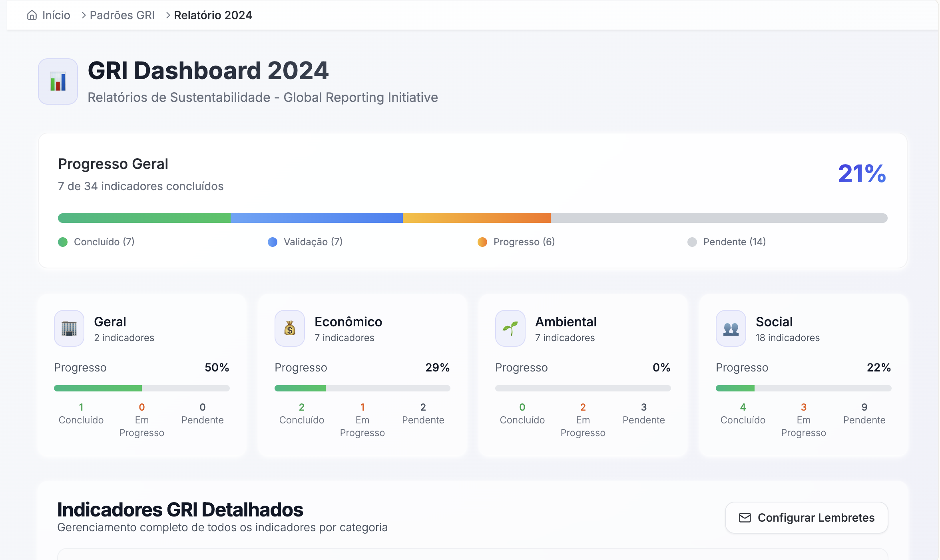The height and width of the screenshot is (560, 940).
Task: Open the Início breadcrumb link
Action: click(x=56, y=15)
